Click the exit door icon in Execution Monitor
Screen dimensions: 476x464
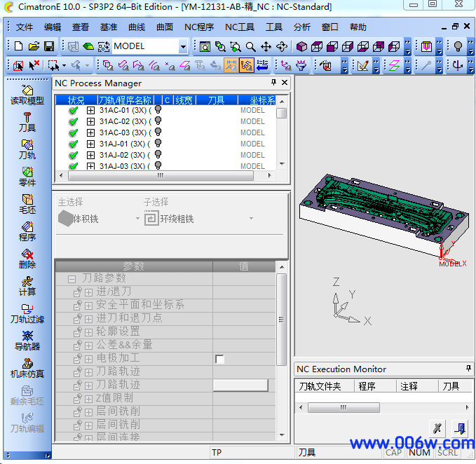[x=460, y=428]
